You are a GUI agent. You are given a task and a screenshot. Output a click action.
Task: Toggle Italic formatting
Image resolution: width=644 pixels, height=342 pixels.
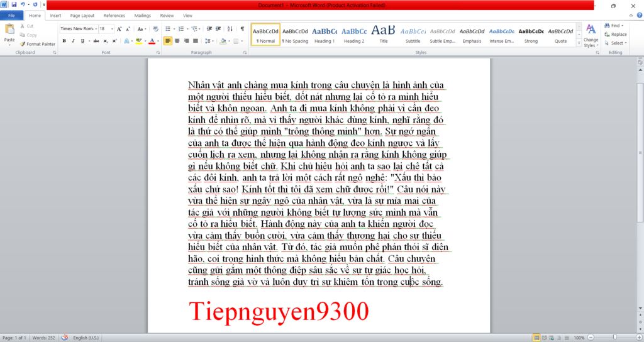(73, 41)
